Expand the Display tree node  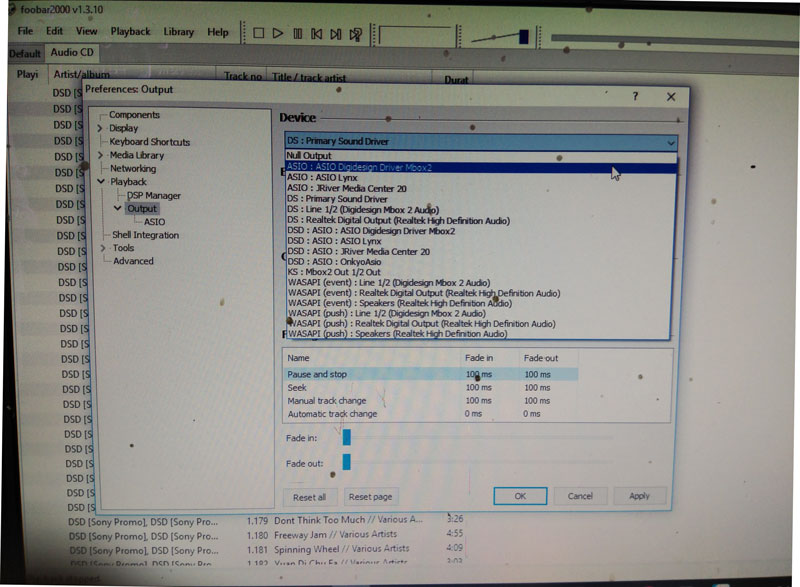[x=100, y=128]
